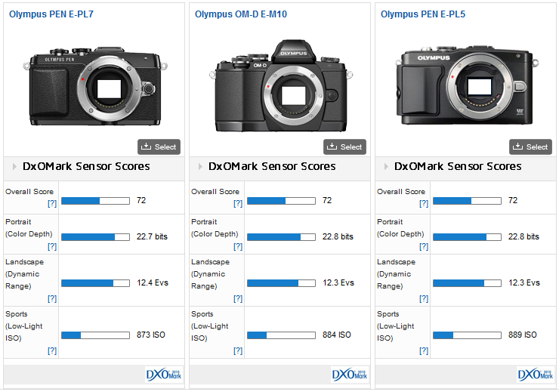This screenshot has height=392, width=559.
Task: Open E-M10 Sports Low-Light ISO help [?]
Action: [x=238, y=350]
